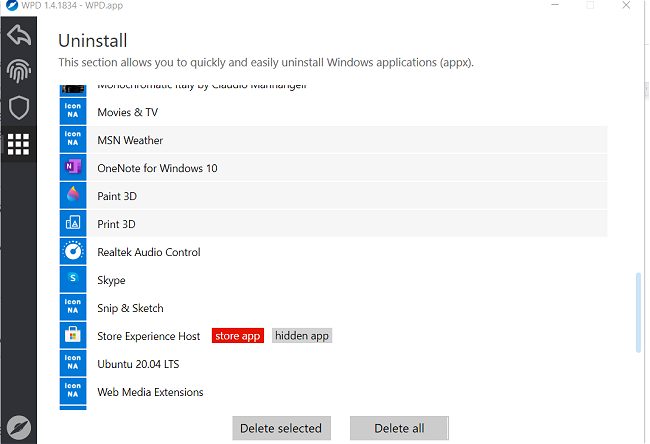Select OneNote for Windows 10 row
This screenshot has width=650, height=444.
click(x=333, y=167)
